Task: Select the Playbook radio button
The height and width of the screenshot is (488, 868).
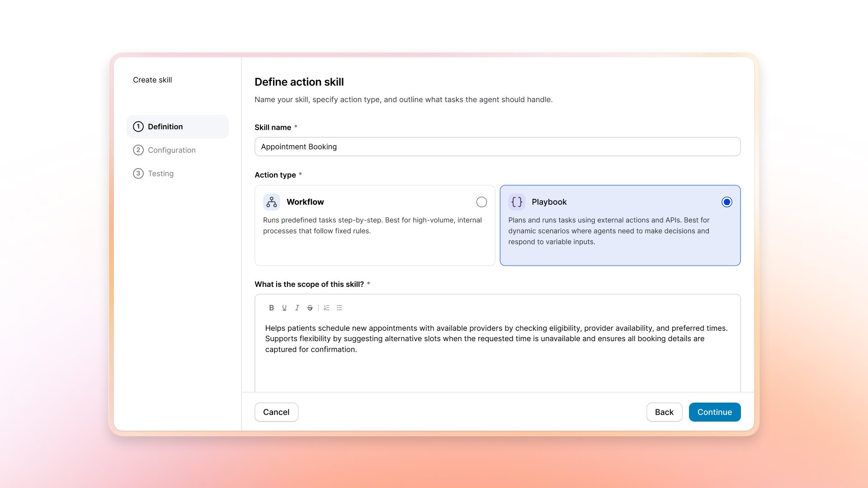Action: click(x=726, y=202)
